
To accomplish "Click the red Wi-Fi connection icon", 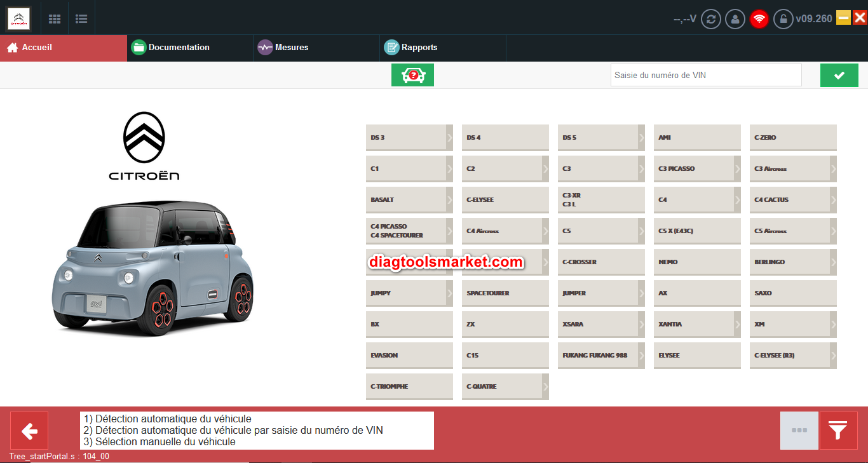I will point(759,19).
